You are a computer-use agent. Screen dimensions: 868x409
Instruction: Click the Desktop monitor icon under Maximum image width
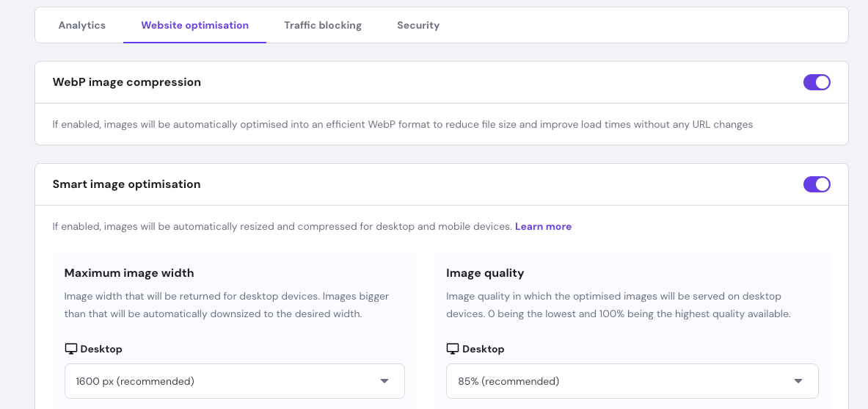coord(71,349)
